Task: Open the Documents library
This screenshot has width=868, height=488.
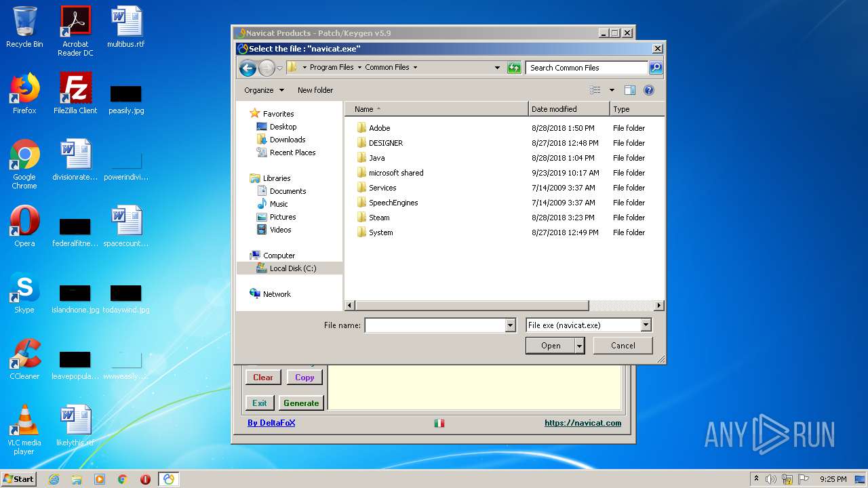Action: point(288,191)
